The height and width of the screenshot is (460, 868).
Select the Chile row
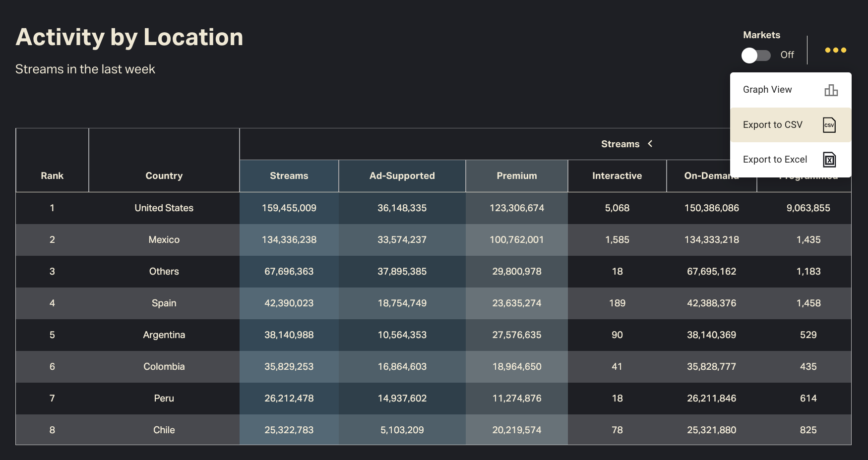pyautogui.click(x=164, y=430)
